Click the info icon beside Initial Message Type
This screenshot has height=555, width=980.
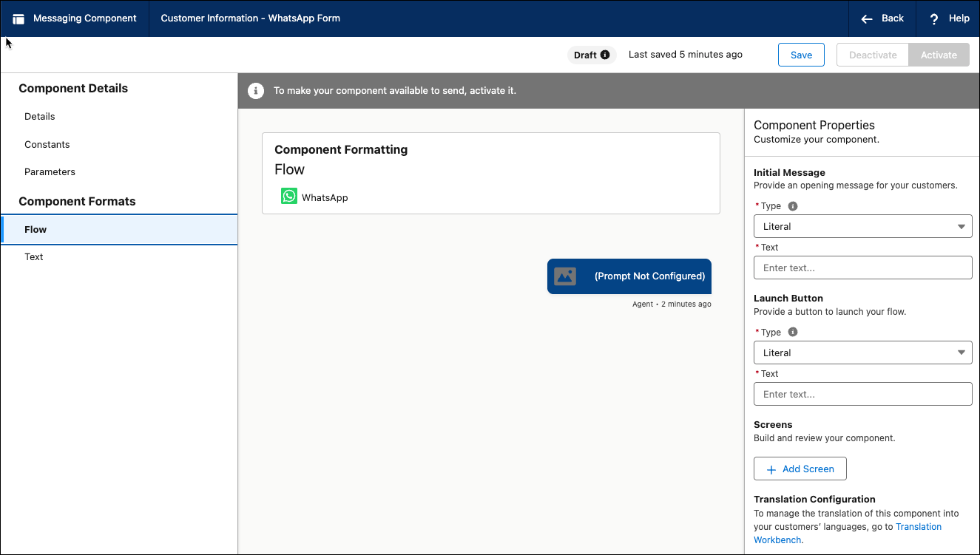(793, 206)
